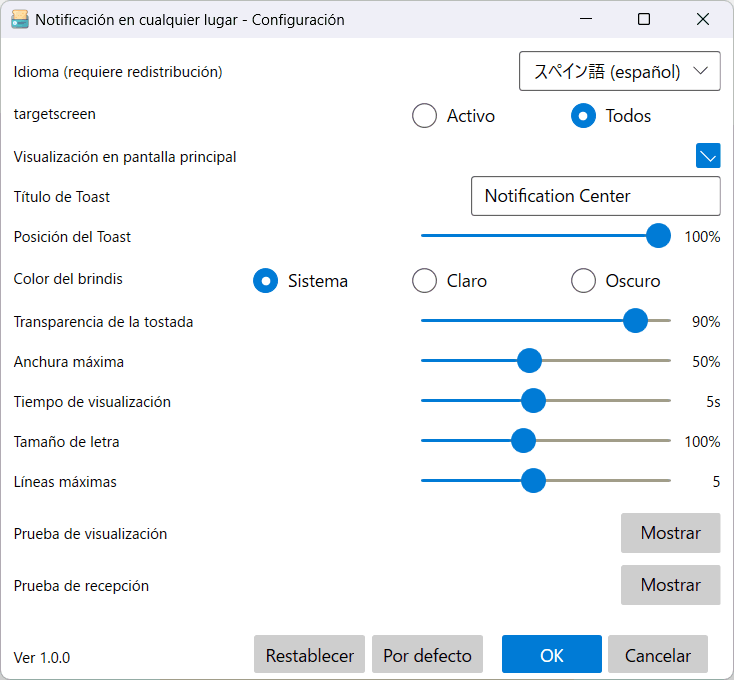Click Mostrar for Prueba de recepción

point(670,585)
